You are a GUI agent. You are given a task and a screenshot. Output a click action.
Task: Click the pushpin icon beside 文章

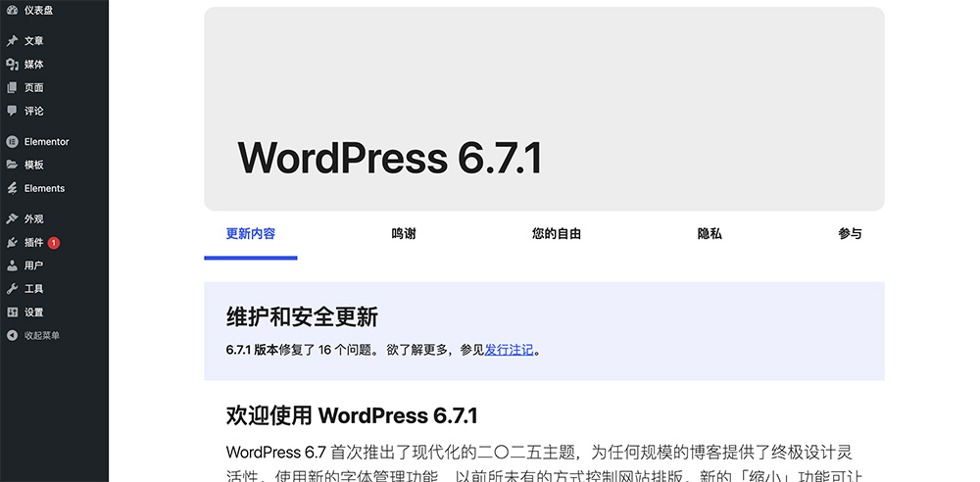pos(12,41)
